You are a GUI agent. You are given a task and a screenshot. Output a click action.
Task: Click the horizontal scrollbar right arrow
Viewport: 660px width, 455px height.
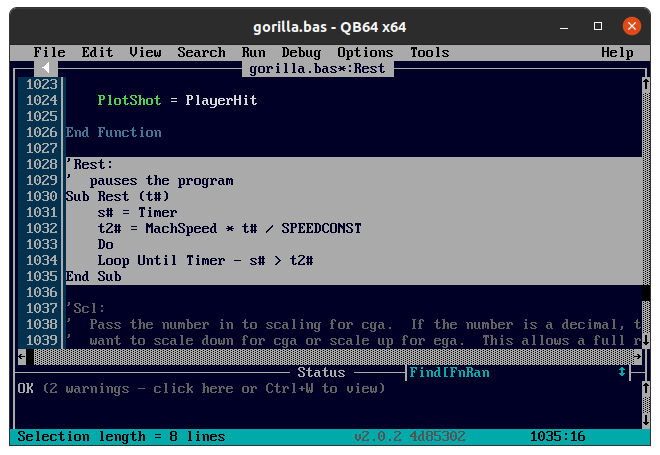point(638,357)
